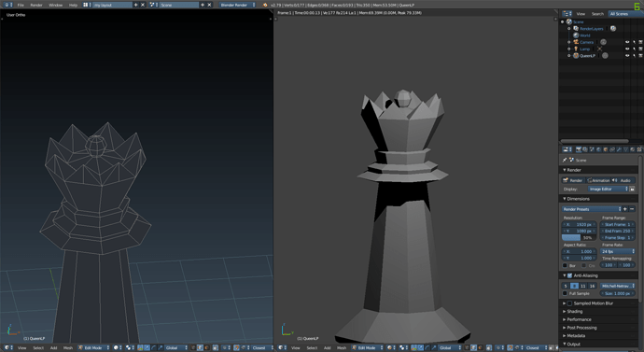This screenshot has width=644, height=352.
Task: Open the Modifiers wrench properties tab
Action: tap(619, 149)
